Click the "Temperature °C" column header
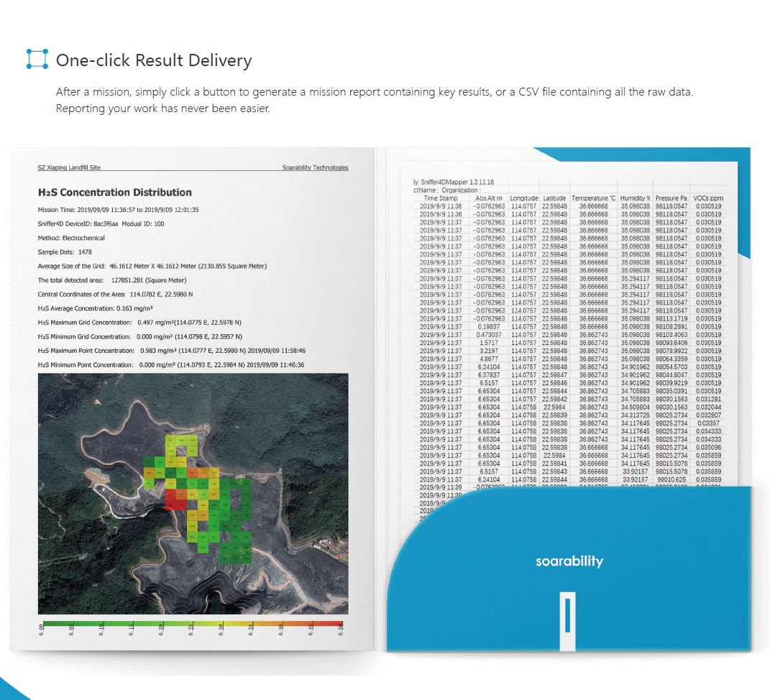Screen dimensions: 770x700 point(593,198)
